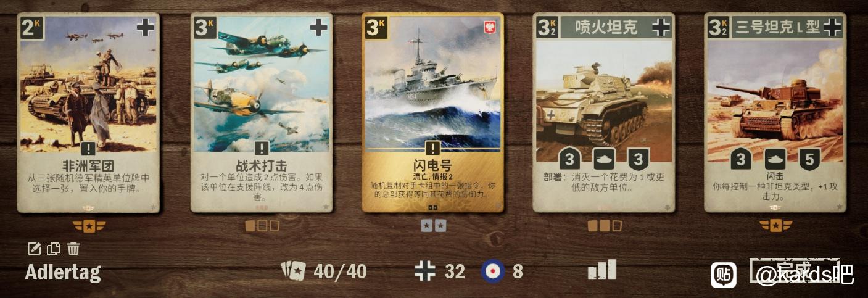Duplicate the Adlertag deck
The height and width of the screenshot is (298, 868).
pyautogui.click(x=54, y=249)
